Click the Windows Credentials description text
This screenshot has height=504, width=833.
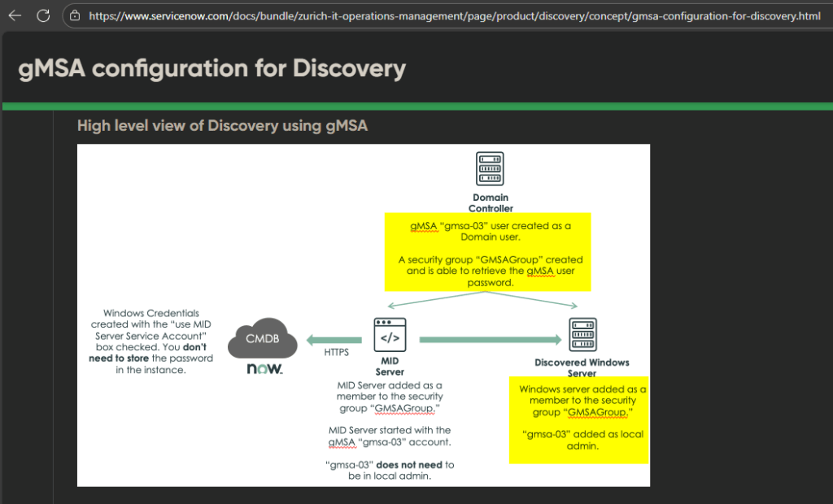pos(152,341)
